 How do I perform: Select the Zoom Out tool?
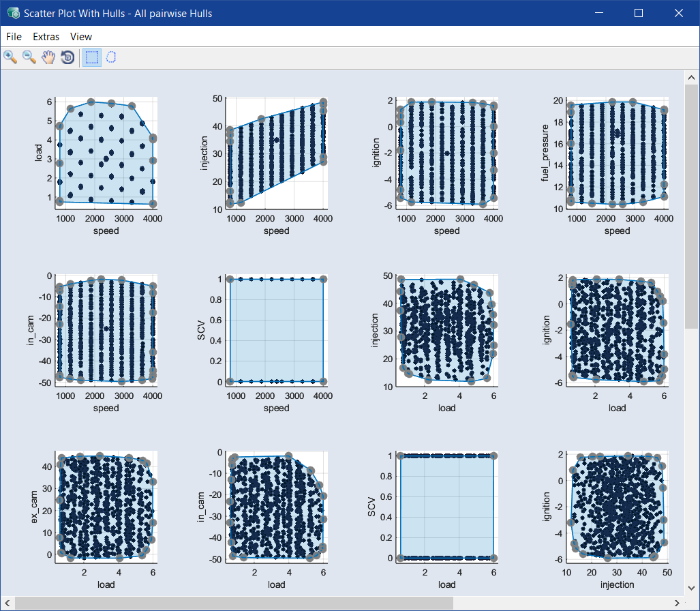[29, 57]
